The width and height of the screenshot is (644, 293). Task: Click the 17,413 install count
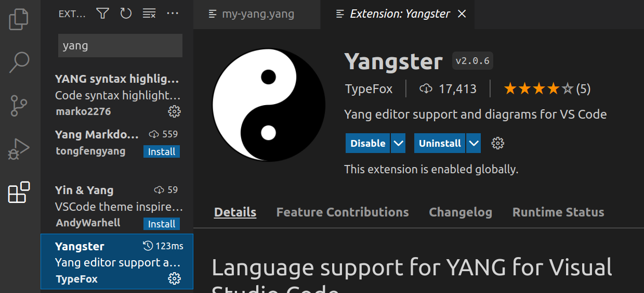coord(457,89)
